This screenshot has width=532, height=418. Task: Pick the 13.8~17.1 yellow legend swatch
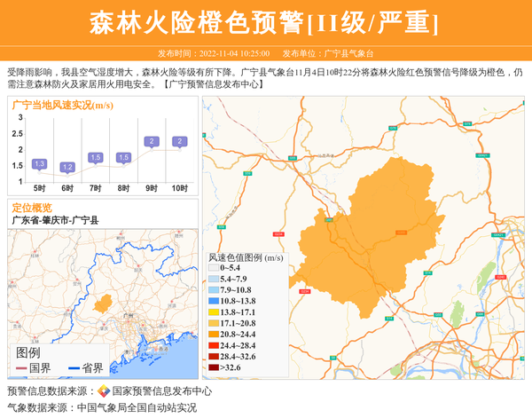pos(214,312)
